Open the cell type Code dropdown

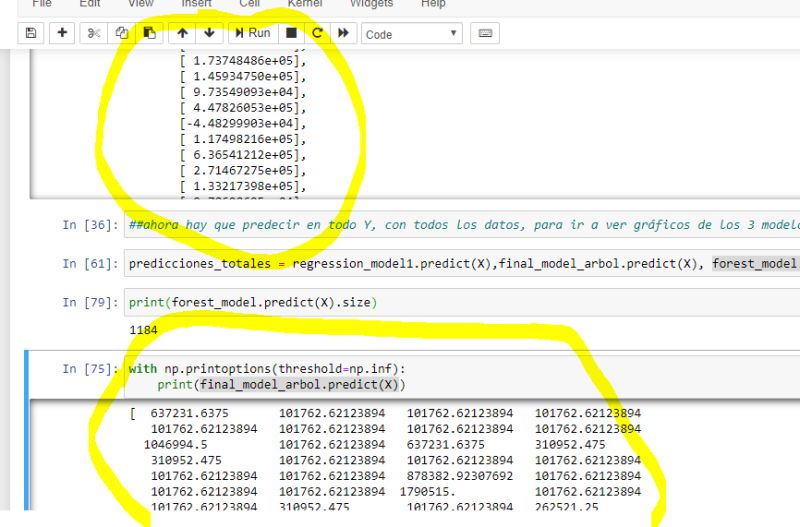coord(412,34)
